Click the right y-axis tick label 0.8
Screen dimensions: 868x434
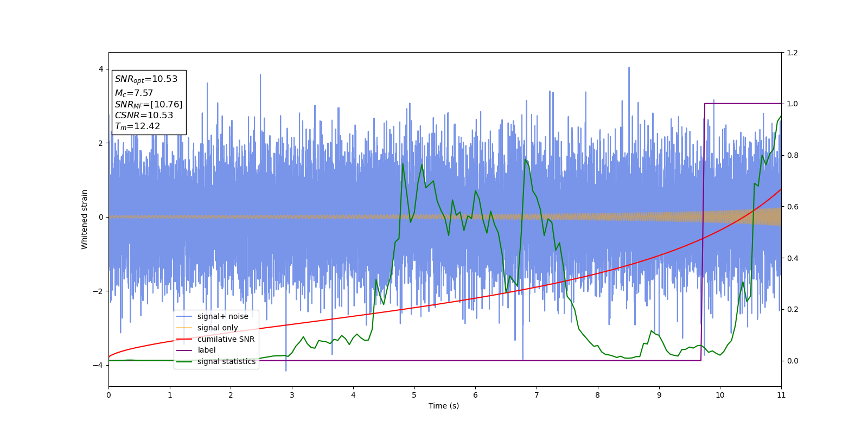pos(792,155)
